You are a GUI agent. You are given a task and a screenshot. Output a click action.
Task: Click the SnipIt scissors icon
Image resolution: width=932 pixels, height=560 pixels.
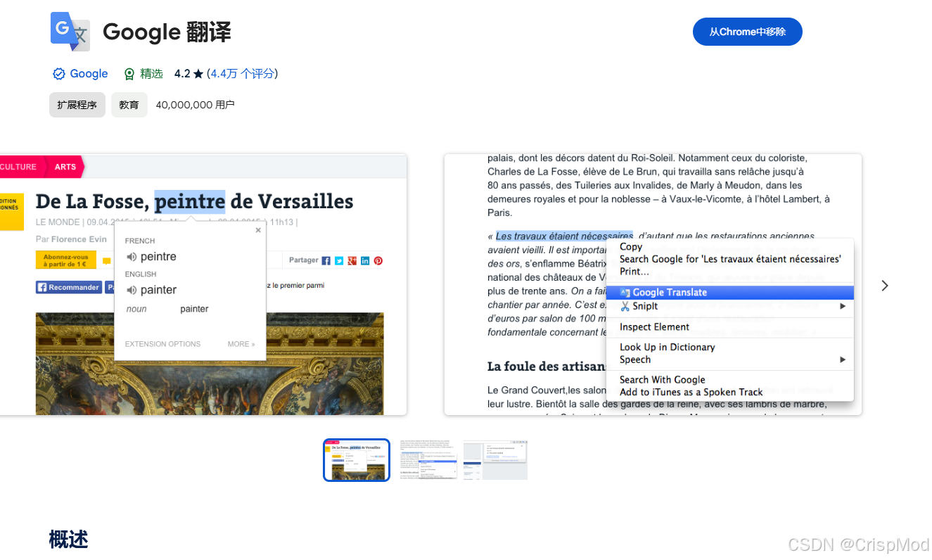point(625,306)
